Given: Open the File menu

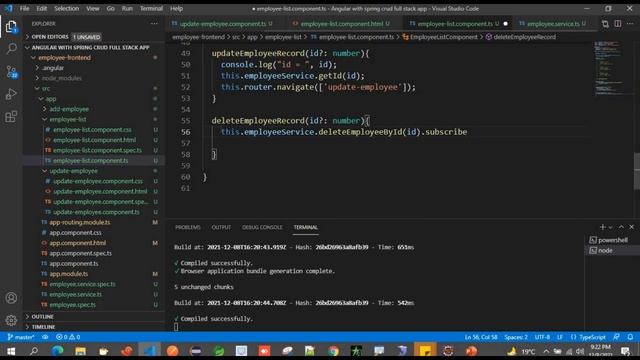Looking at the screenshot, I should [x=24, y=9].
